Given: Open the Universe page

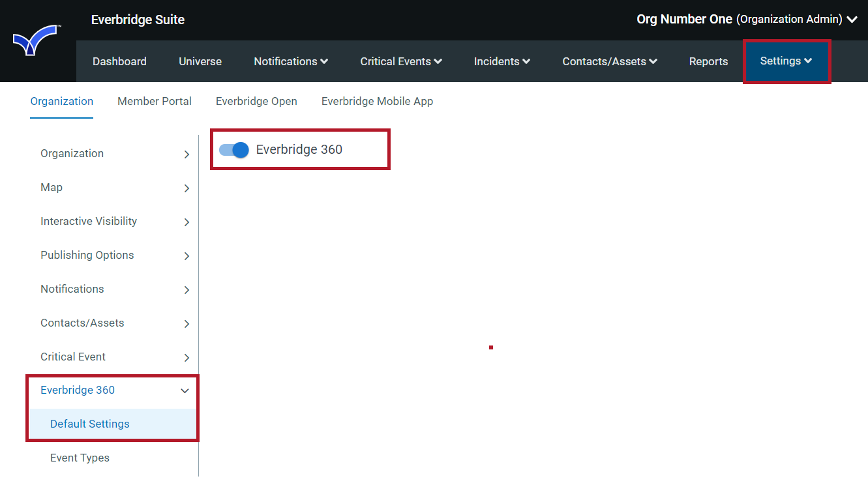Looking at the screenshot, I should point(200,61).
